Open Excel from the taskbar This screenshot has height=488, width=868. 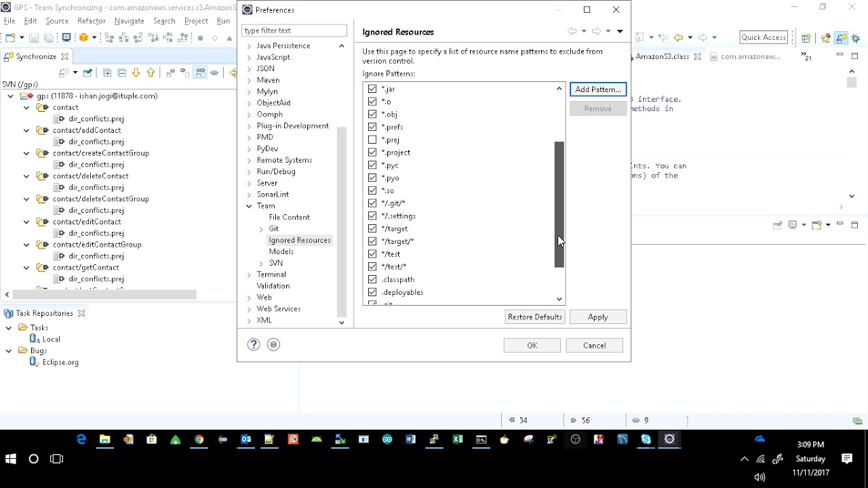(458, 439)
